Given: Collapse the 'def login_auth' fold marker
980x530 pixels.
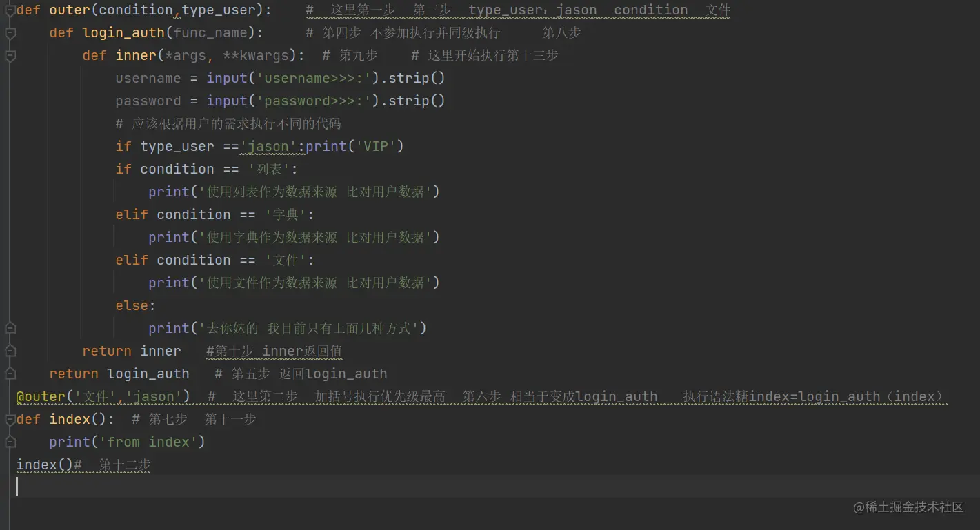Looking at the screenshot, I should [10, 33].
